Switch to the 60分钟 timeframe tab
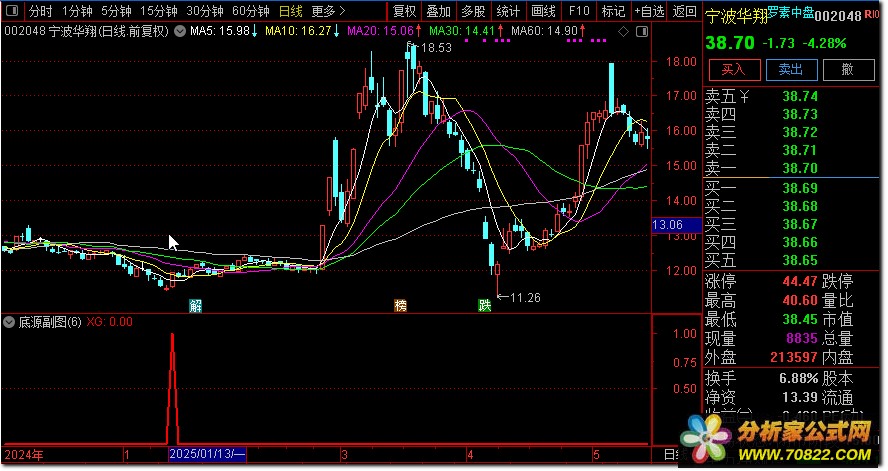 click(251, 11)
